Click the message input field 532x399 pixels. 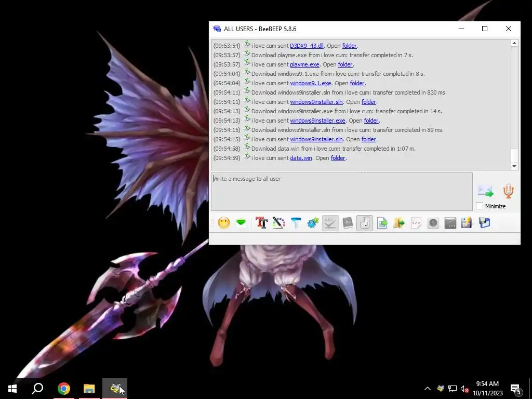(x=342, y=192)
